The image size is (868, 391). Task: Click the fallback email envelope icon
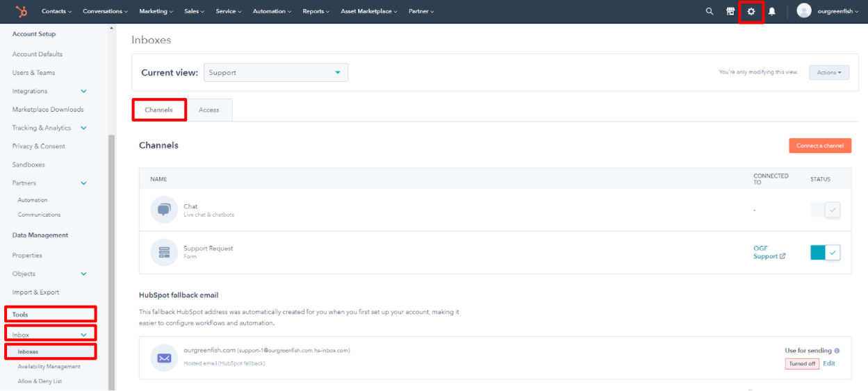(x=164, y=358)
